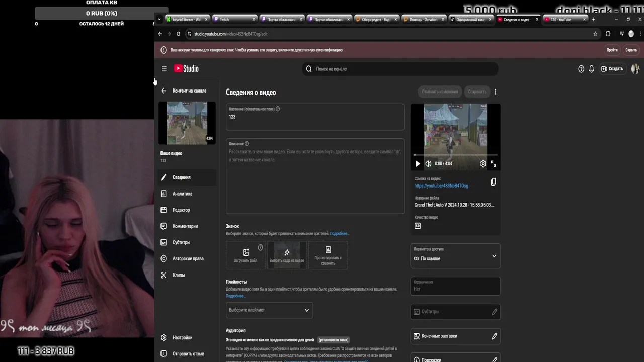Viewport: 644px width, 362px height.
Task: Click Загрузить файл thumbnail upload
Action: (246, 255)
